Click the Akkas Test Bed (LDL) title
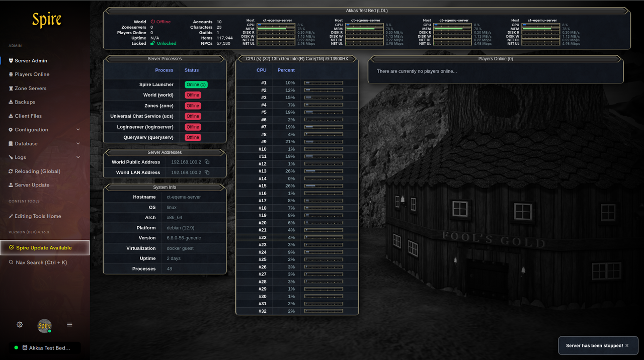Screen dimensions: 644x360 point(367,11)
